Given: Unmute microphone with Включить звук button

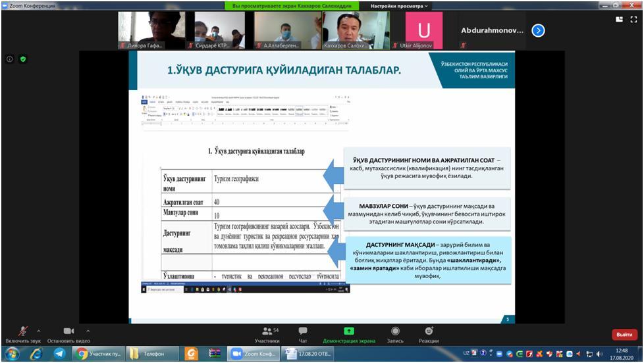Looking at the screenshot, I should click(x=22, y=332).
